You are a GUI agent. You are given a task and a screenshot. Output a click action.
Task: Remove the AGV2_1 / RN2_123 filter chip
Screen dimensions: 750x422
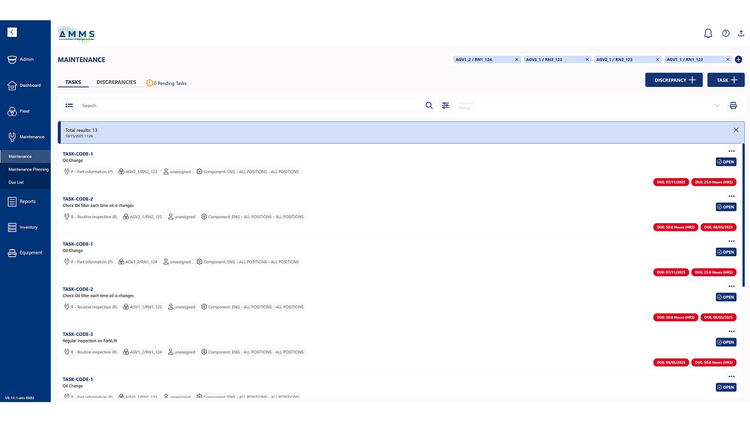(x=657, y=59)
